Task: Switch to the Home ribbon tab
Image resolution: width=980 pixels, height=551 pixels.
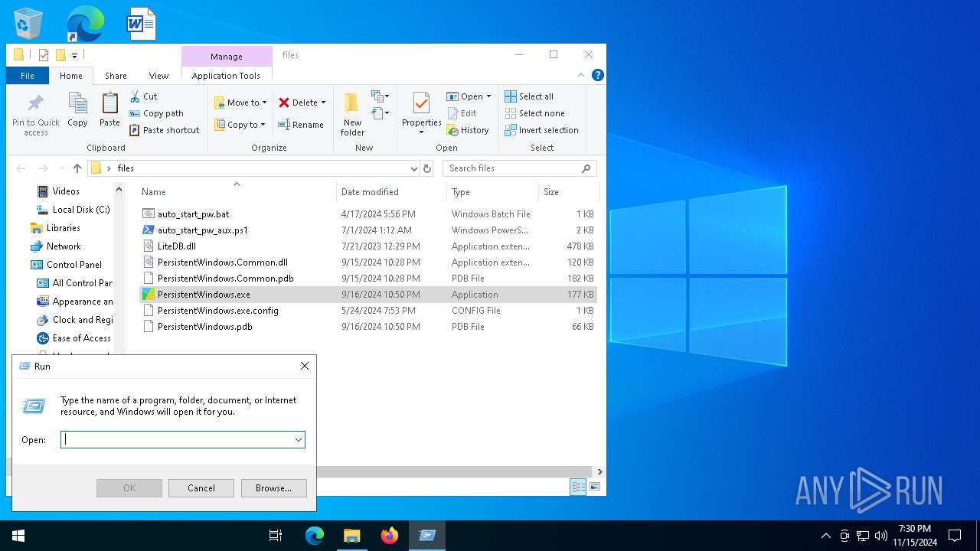Action: pyautogui.click(x=71, y=76)
